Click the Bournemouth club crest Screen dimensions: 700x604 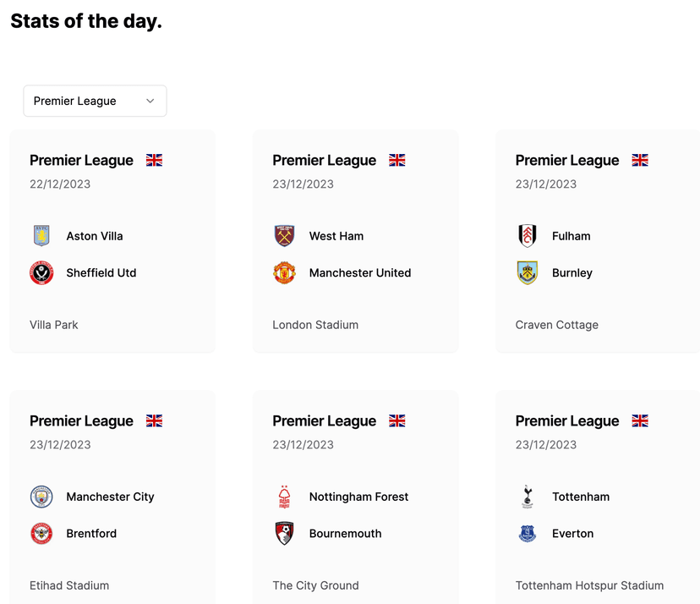[x=284, y=534]
